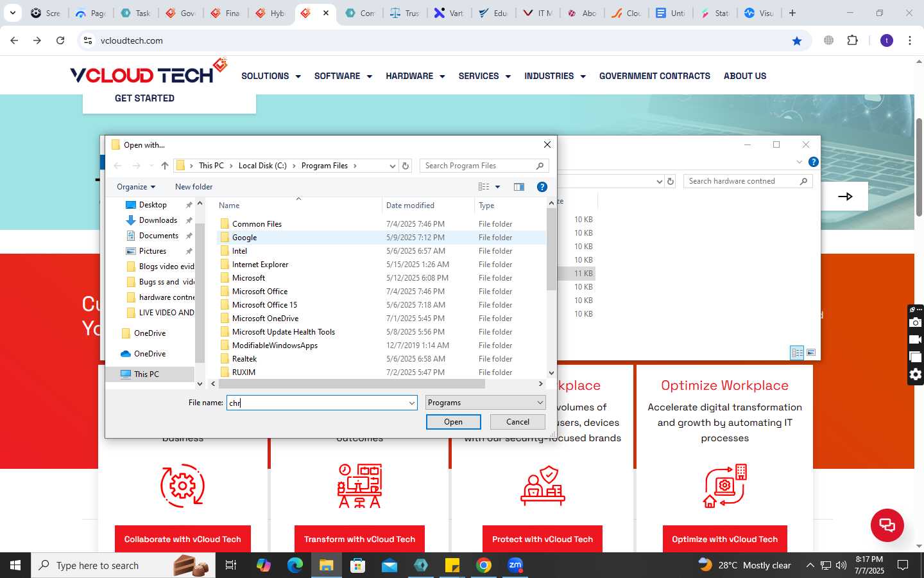Viewport: 924px width, 578px height.
Task: Click GET STARTED button
Action: pyautogui.click(x=144, y=98)
